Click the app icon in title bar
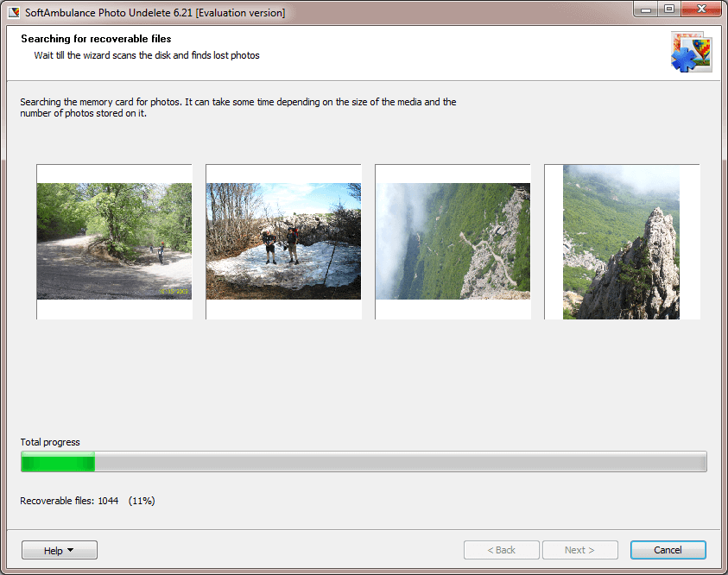Image resolution: width=728 pixels, height=575 pixels. [14, 12]
